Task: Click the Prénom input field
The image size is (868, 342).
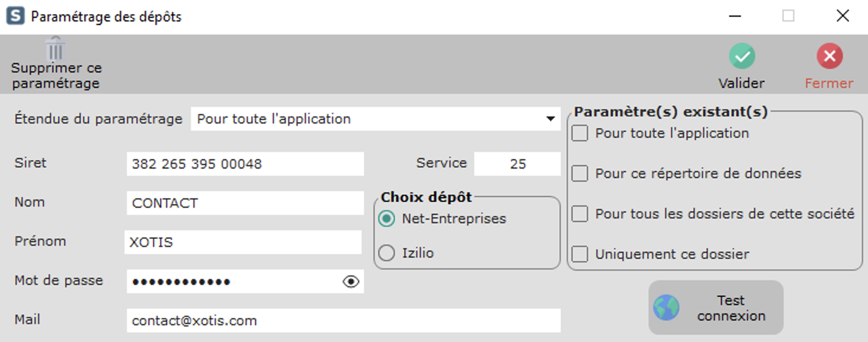Action: (243, 243)
